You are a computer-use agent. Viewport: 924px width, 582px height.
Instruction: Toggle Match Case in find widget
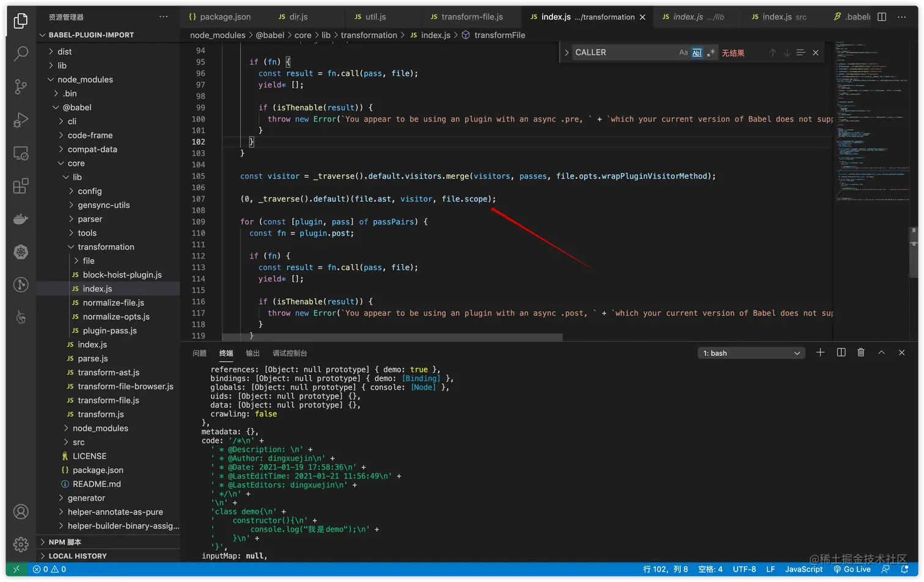(683, 53)
